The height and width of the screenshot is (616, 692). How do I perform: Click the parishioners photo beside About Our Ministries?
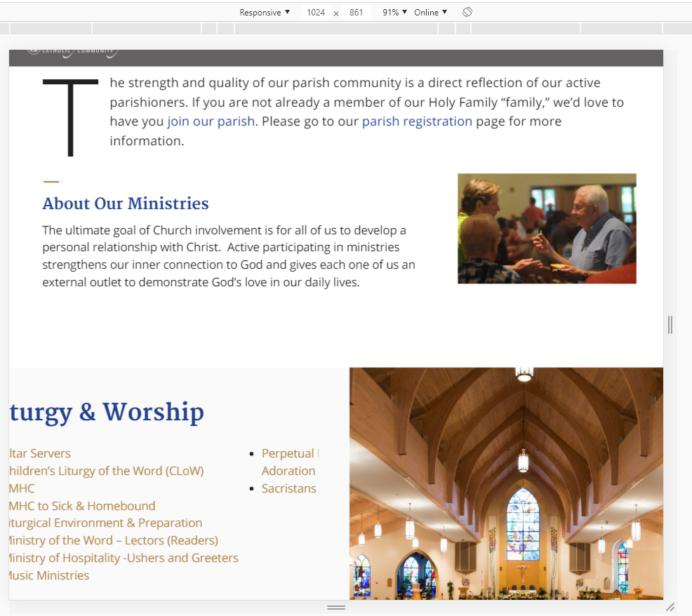click(547, 229)
